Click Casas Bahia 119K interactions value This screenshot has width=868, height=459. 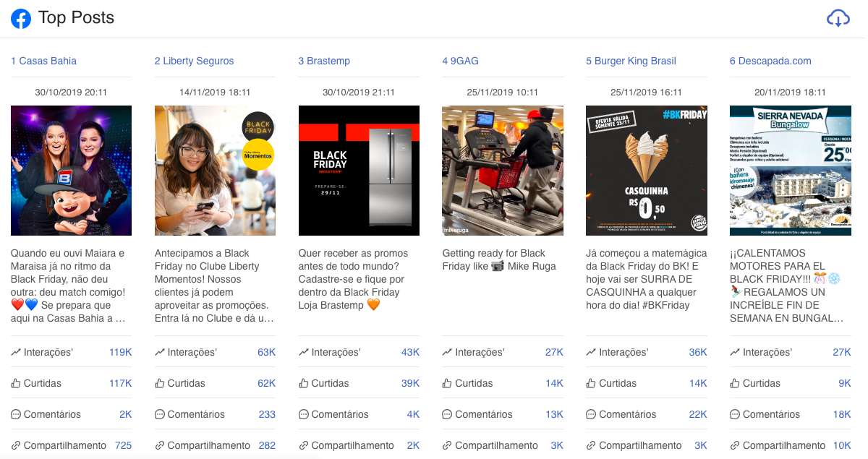coord(120,352)
